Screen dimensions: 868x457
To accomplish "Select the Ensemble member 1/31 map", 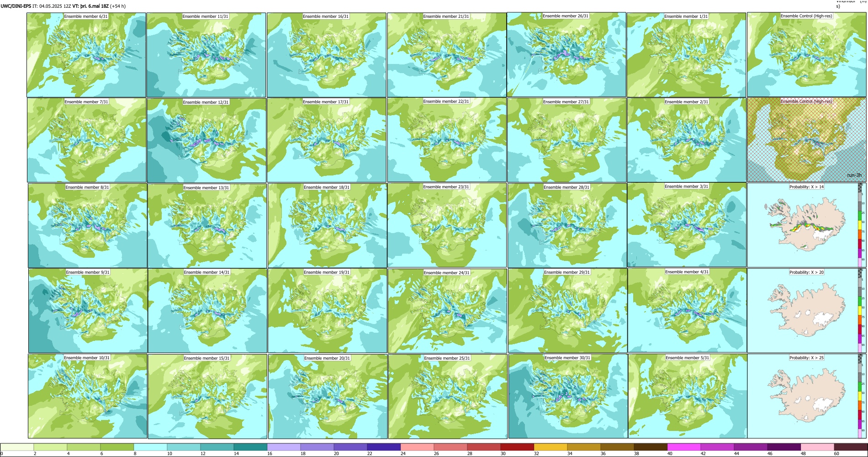I will [x=686, y=55].
